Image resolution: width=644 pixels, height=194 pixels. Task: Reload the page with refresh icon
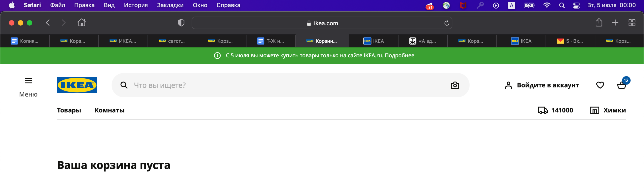click(x=446, y=23)
